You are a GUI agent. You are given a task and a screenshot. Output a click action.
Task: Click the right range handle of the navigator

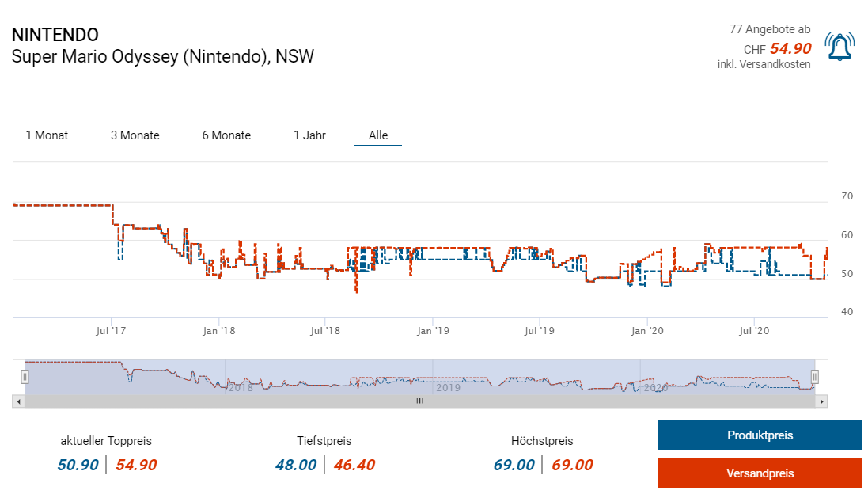[x=815, y=377]
